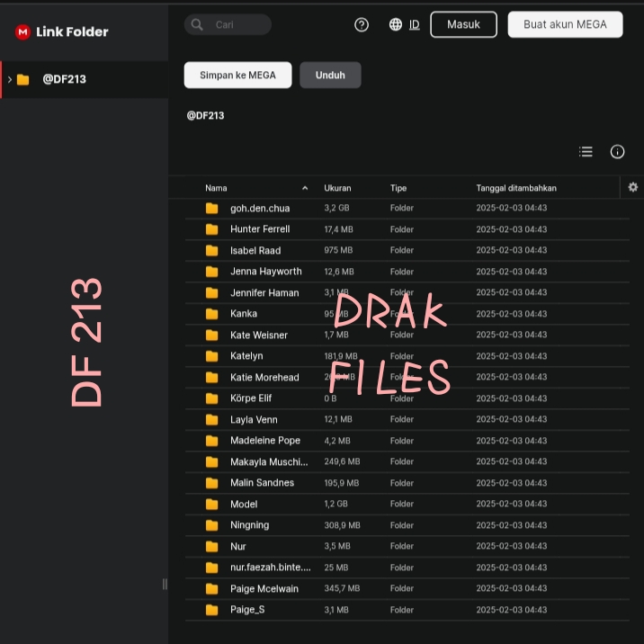
Task: Click the search magnifier icon
Action: click(197, 24)
